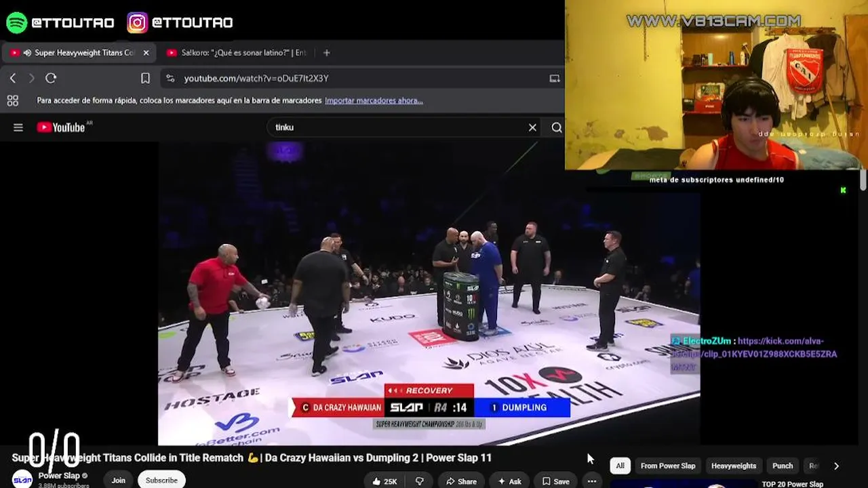
Task: Open the apps grid in the bookmarks bar
Action: (x=12, y=100)
